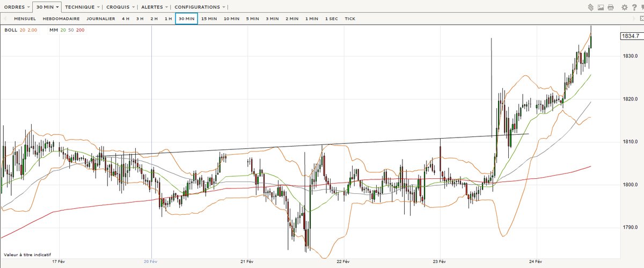The image size is (644, 268).
Task: Open settings gear icon
Action: tap(625, 8)
